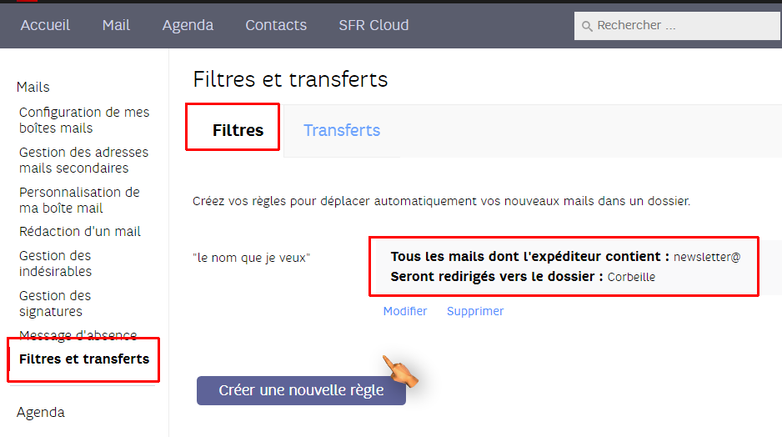Open the Accueil menu item
The height and width of the screenshot is (437, 782).
click(45, 25)
